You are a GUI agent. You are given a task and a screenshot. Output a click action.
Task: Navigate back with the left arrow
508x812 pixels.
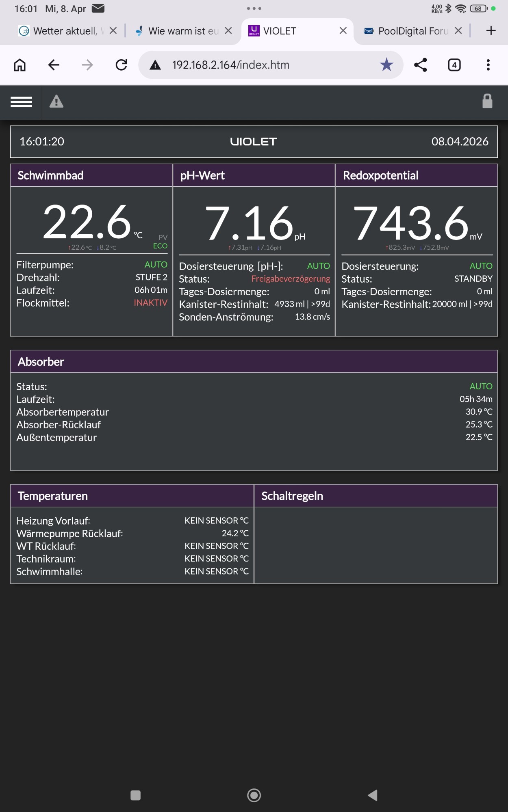[x=54, y=65]
